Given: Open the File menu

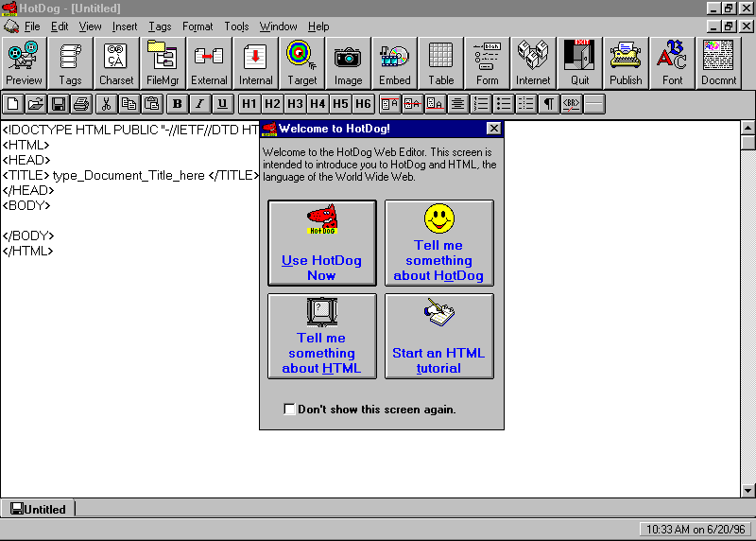Looking at the screenshot, I should (32, 26).
